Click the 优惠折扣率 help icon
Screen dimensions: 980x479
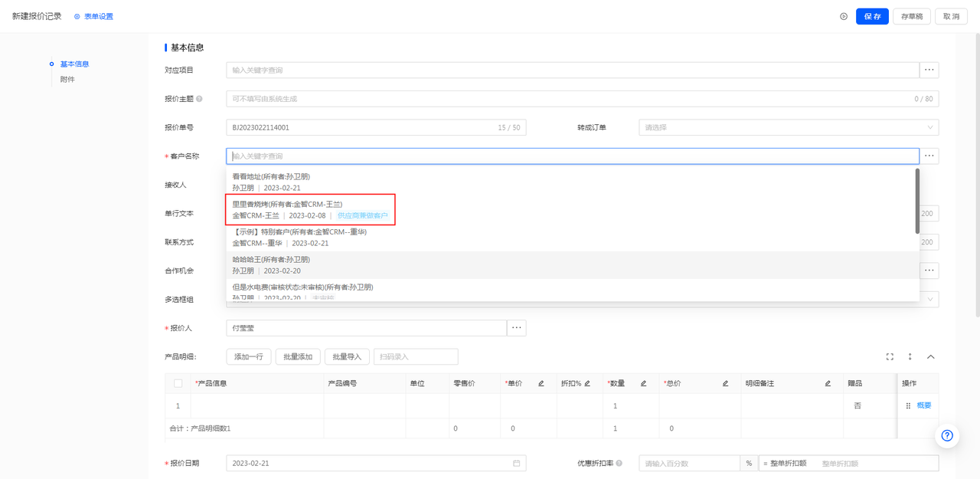(619, 463)
